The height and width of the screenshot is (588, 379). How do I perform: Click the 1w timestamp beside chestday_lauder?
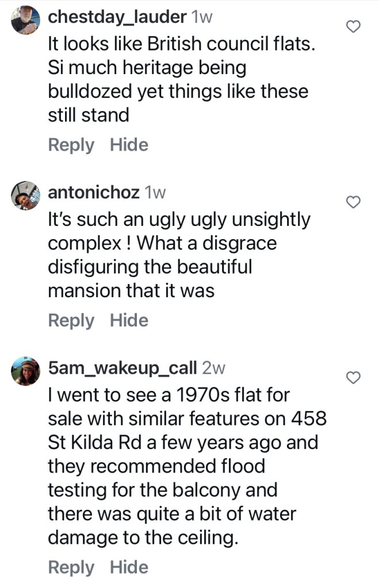[201, 17]
